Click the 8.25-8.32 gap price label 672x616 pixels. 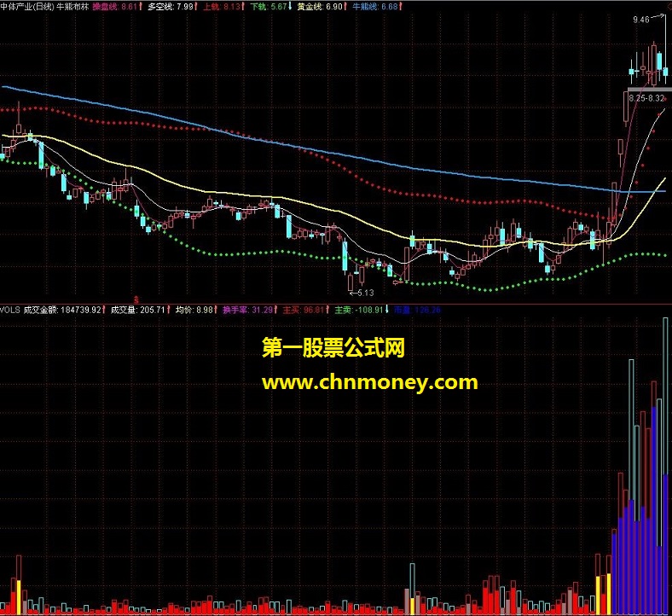(x=646, y=98)
